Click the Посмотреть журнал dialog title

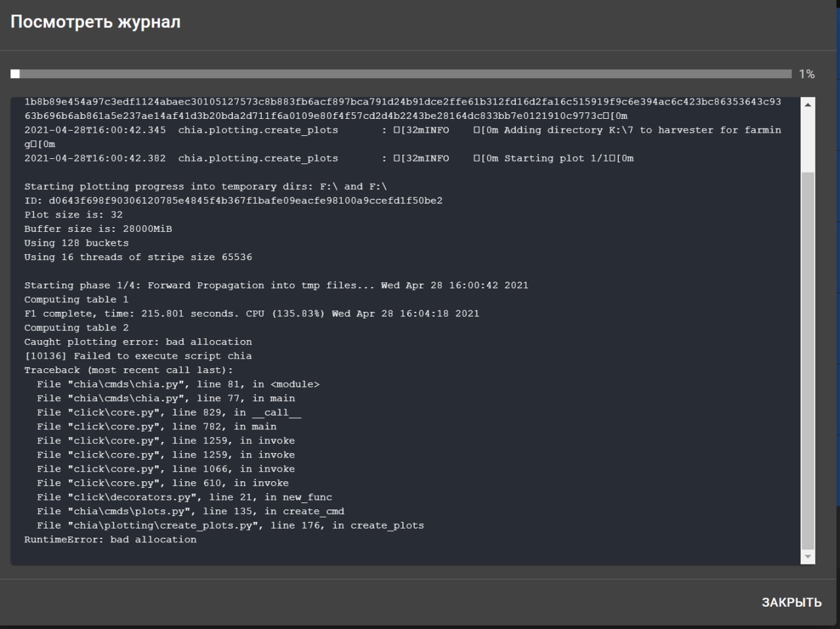(95, 22)
